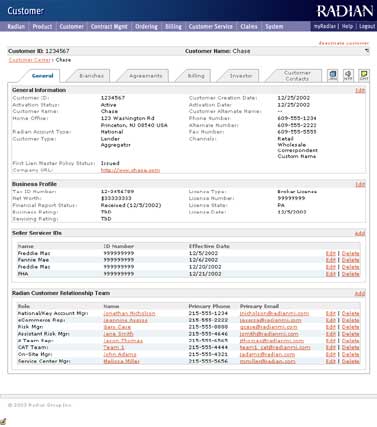Click the phone number 609-555-1234

click(297, 118)
